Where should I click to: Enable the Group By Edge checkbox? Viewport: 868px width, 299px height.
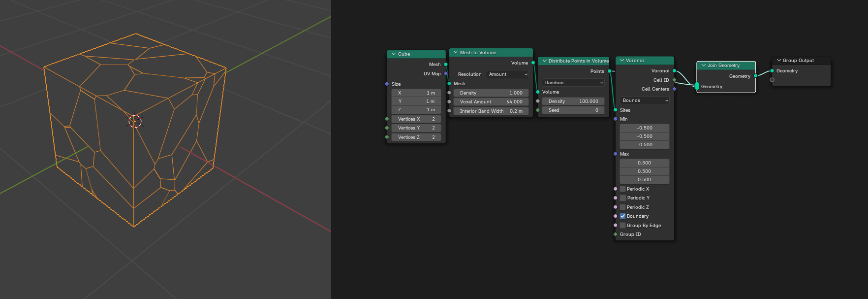tap(623, 226)
